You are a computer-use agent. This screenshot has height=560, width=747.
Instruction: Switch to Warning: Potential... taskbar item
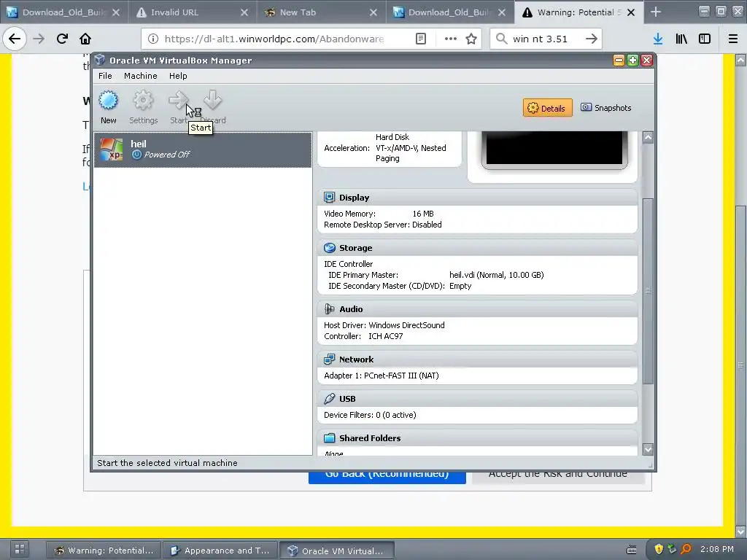(x=104, y=550)
